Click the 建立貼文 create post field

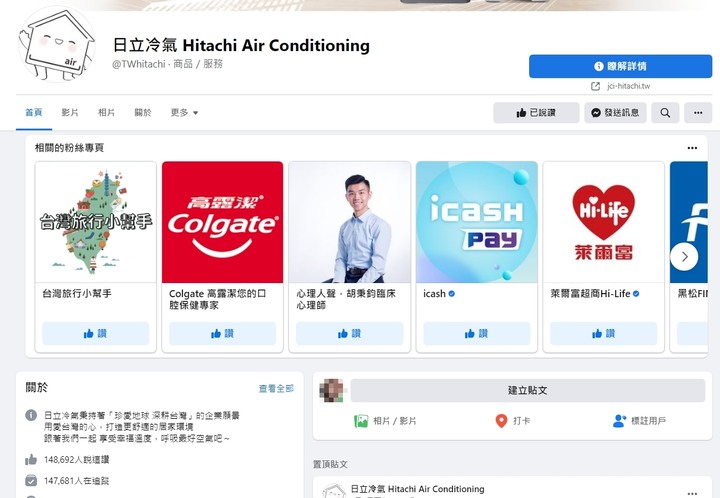[x=528, y=390]
